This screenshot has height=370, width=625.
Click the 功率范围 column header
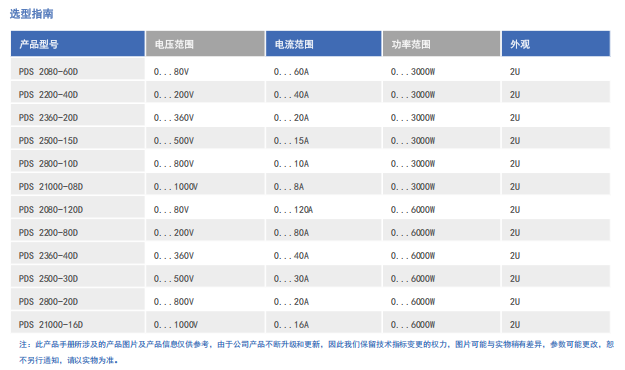441,43
